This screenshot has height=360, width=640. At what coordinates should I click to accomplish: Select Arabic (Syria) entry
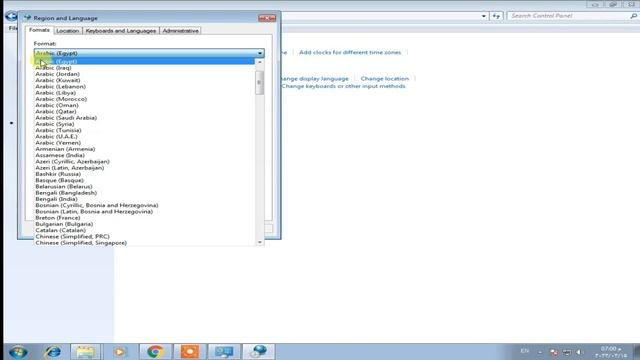(x=144, y=124)
